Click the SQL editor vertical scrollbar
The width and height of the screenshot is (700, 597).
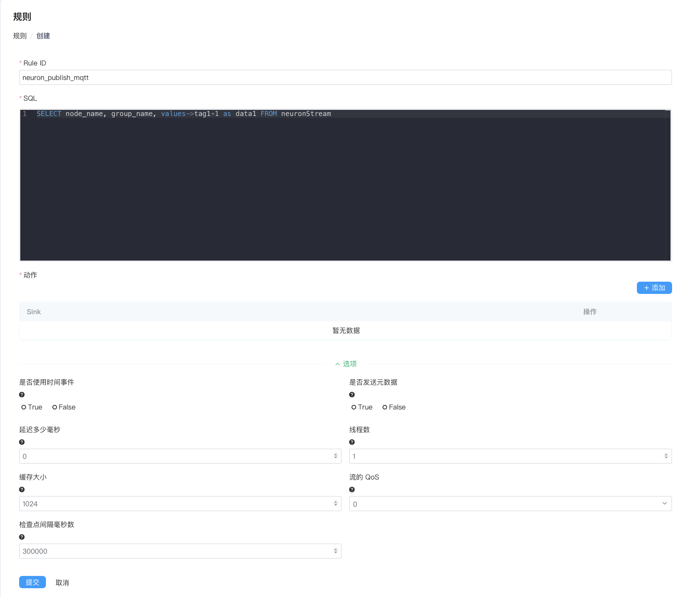(668, 185)
